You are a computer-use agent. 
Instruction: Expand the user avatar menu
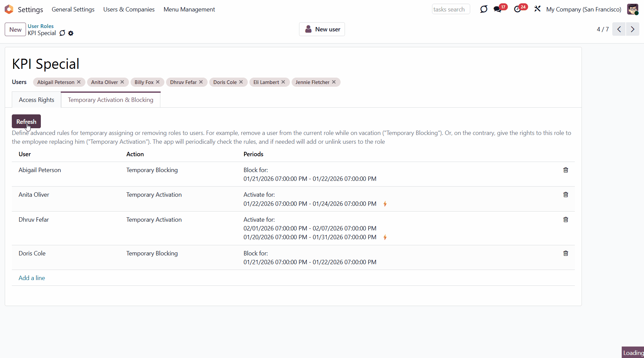point(633,9)
